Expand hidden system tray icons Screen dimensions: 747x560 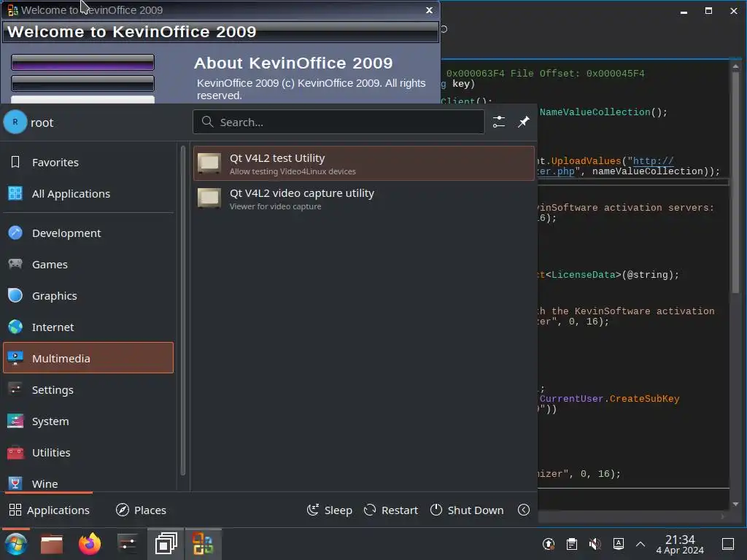[x=640, y=544]
